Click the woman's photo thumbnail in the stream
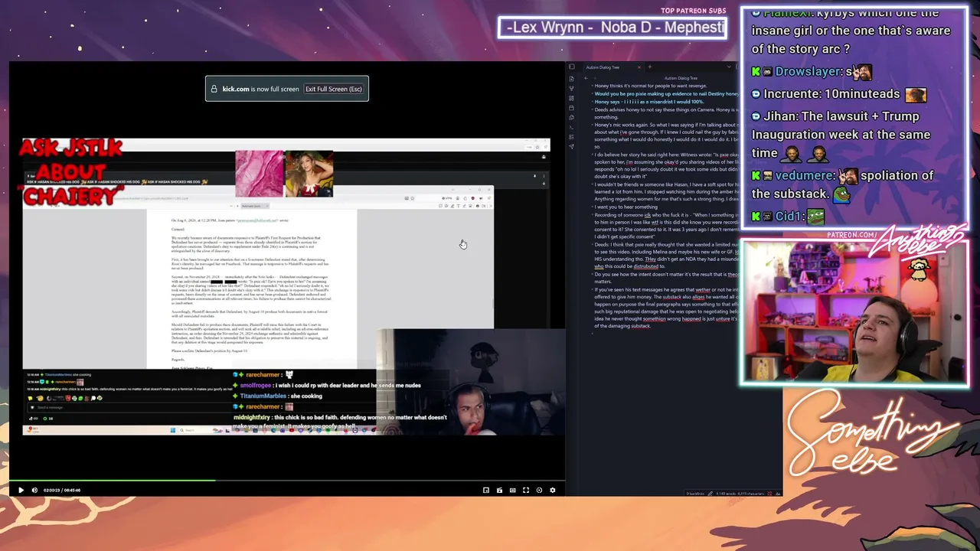 pyautogui.click(x=309, y=174)
